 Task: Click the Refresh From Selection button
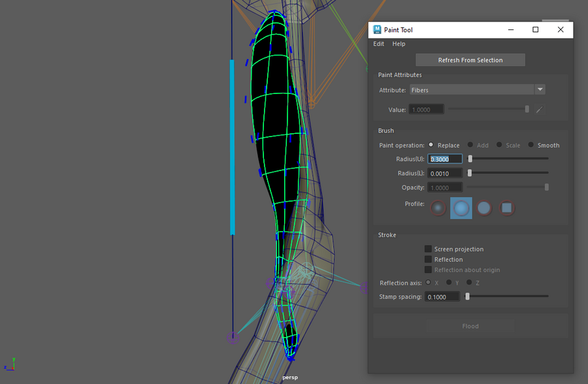470,60
